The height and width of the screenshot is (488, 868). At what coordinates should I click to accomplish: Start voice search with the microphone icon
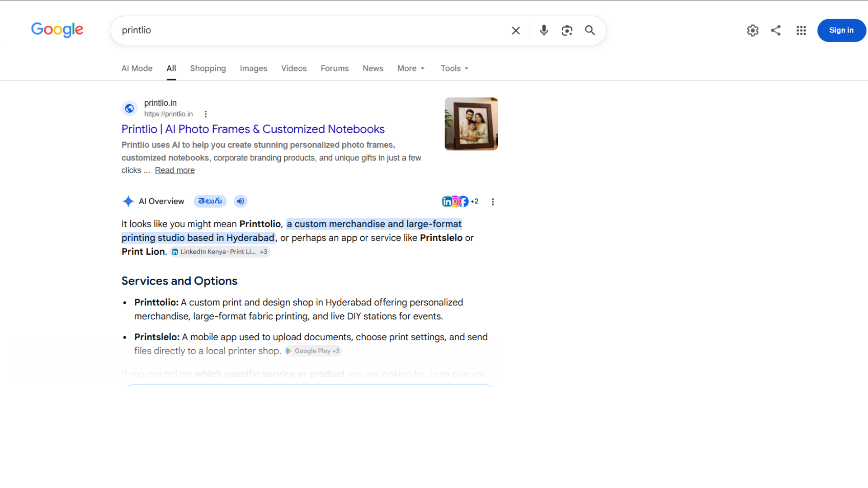point(544,30)
